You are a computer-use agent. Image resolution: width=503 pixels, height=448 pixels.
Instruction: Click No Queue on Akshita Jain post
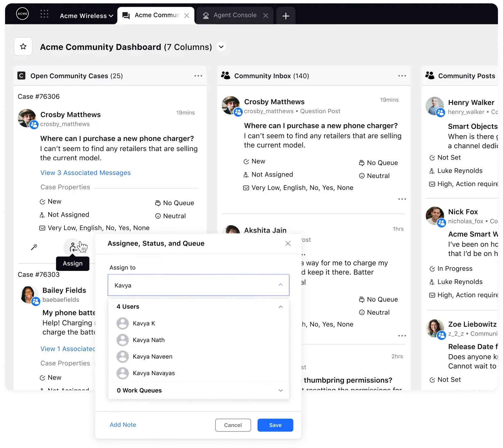tap(378, 300)
